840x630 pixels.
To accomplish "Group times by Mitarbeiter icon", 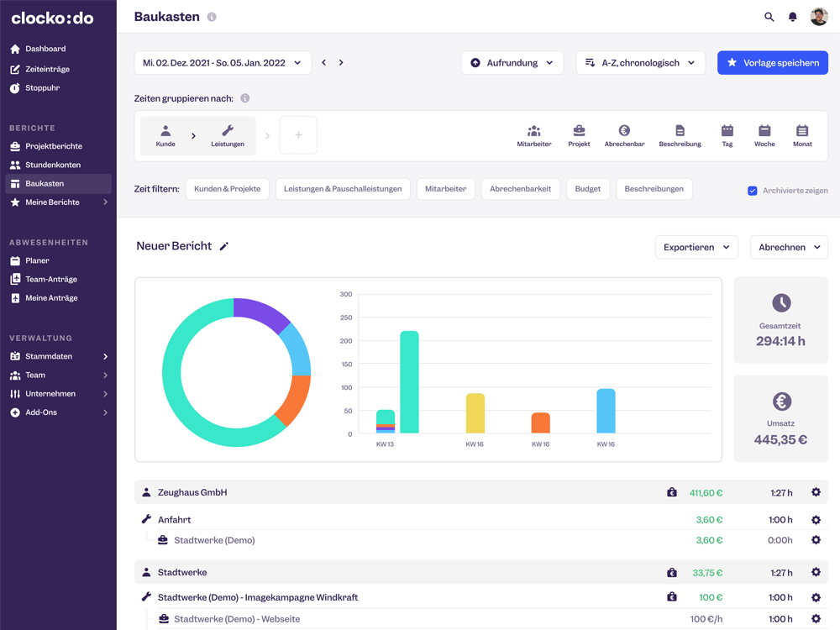I will (x=533, y=131).
